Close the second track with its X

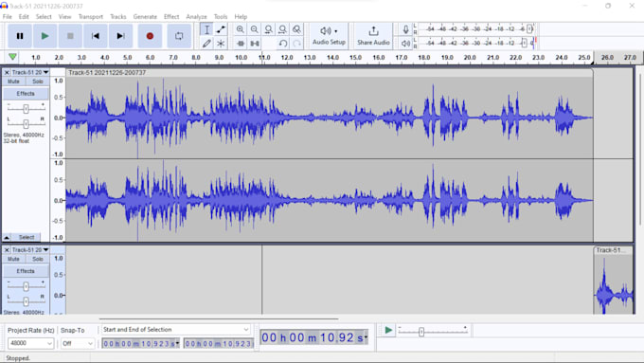pyautogui.click(x=7, y=250)
